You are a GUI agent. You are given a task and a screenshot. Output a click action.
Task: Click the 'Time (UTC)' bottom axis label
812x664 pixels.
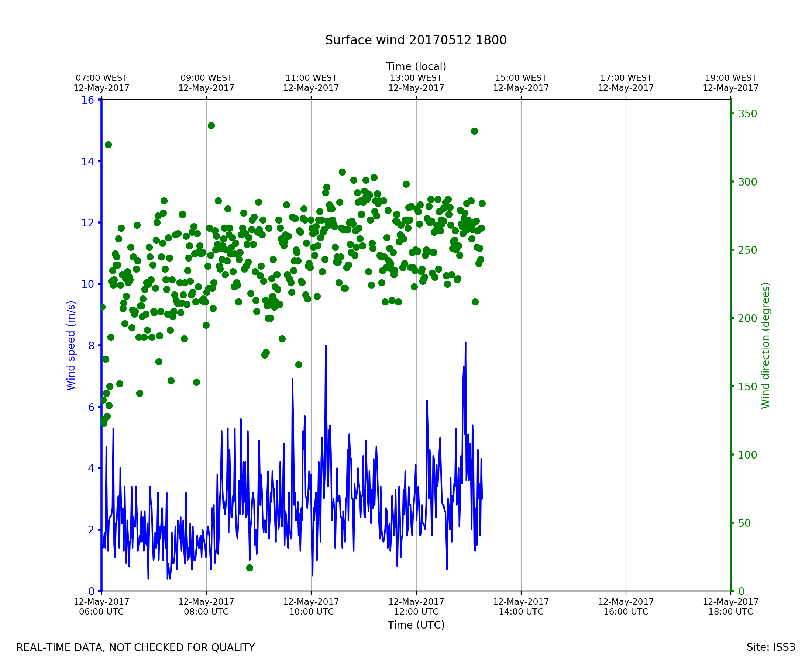click(x=416, y=625)
